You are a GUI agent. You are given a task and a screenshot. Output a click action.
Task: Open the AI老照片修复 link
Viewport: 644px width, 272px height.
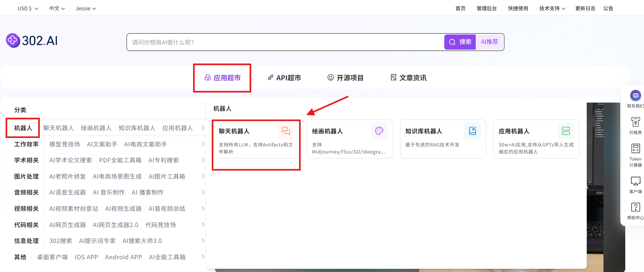pyautogui.click(x=68, y=176)
